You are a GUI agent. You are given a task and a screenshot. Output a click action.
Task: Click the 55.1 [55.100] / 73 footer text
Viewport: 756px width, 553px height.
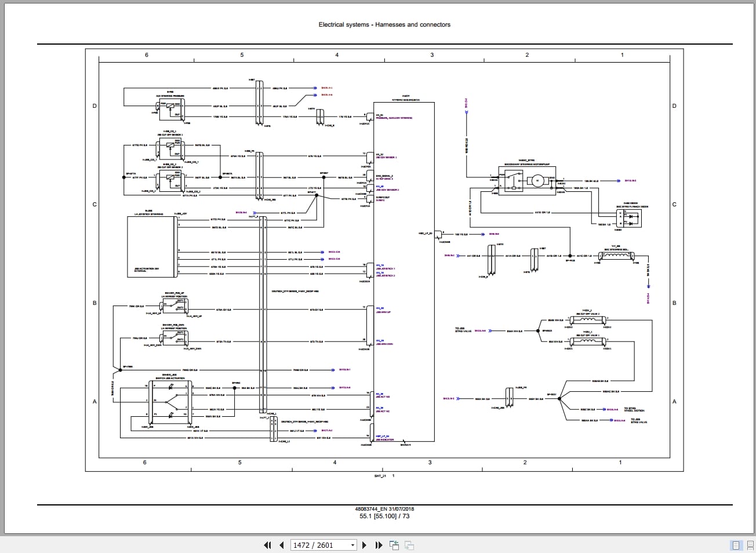[x=384, y=516]
